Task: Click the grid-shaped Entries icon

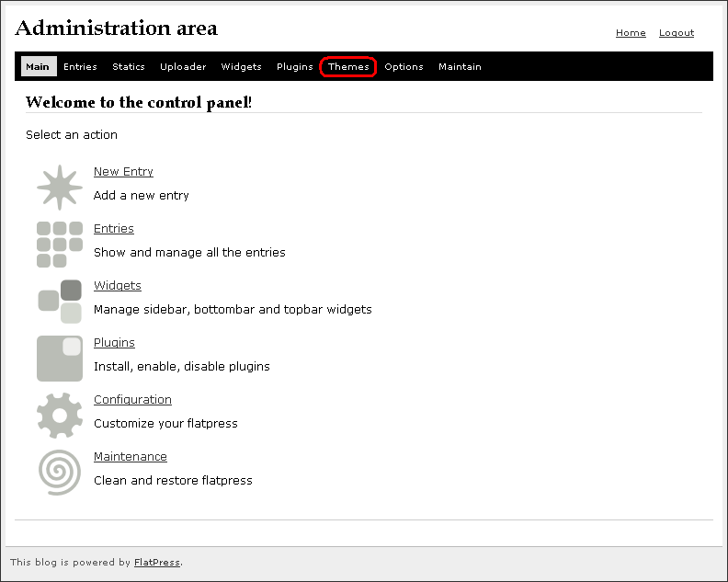Action: [60, 245]
